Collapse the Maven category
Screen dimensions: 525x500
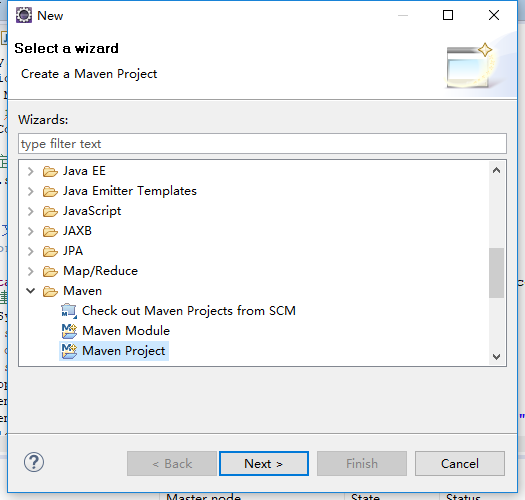coord(30,291)
